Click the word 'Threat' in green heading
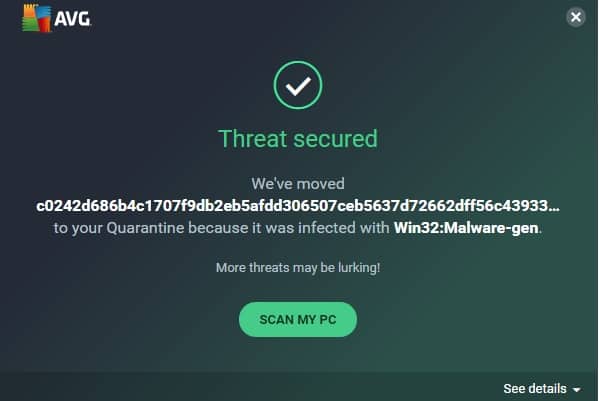The width and height of the screenshot is (599, 401). coord(253,138)
